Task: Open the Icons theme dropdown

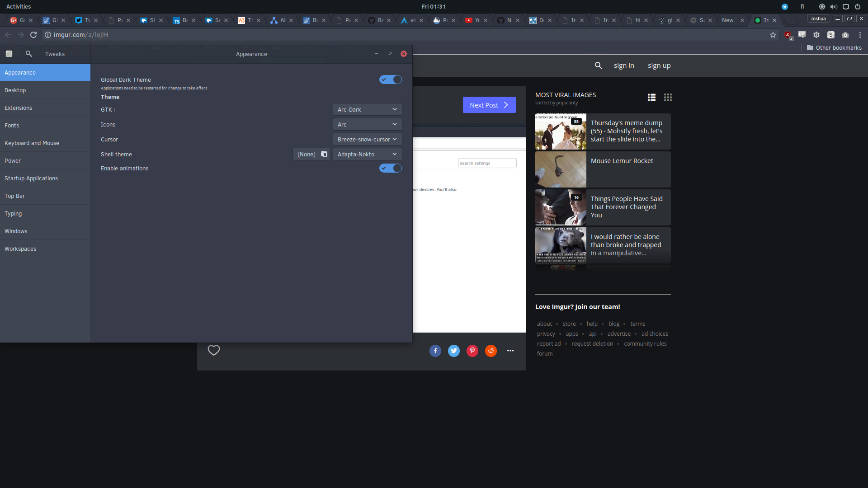Action: [x=367, y=124]
